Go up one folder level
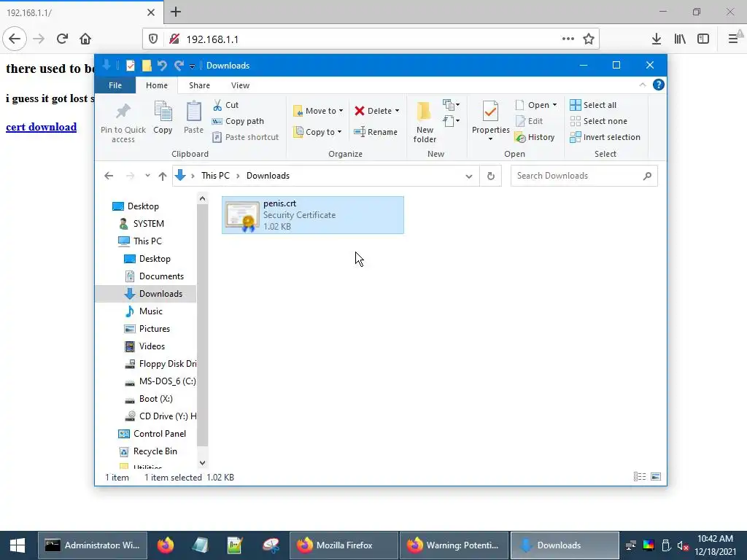 tap(163, 176)
